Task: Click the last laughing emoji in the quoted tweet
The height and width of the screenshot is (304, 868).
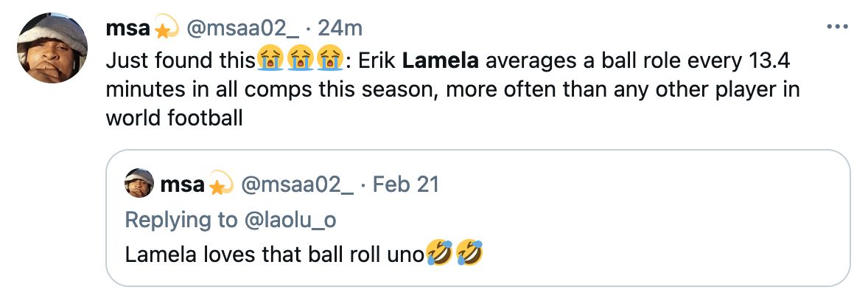Action: point(469,255)
